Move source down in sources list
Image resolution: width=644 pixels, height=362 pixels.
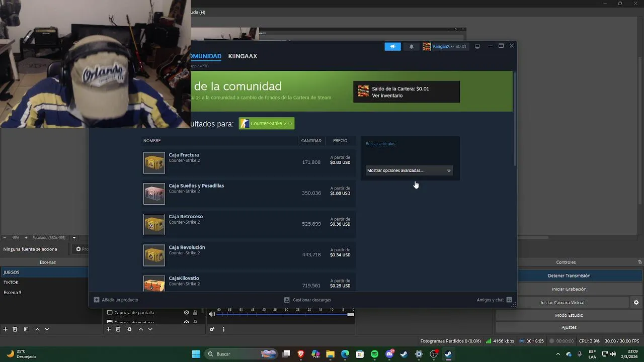pos(150,329)
